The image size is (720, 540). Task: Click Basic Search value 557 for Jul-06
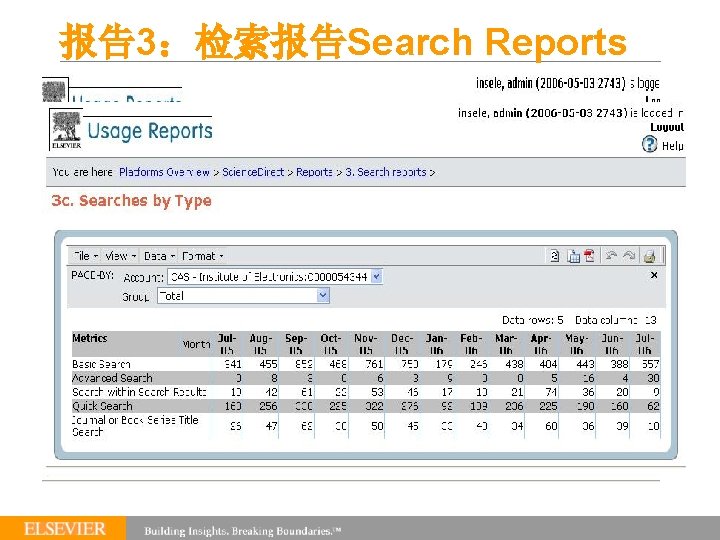(651, 364)
